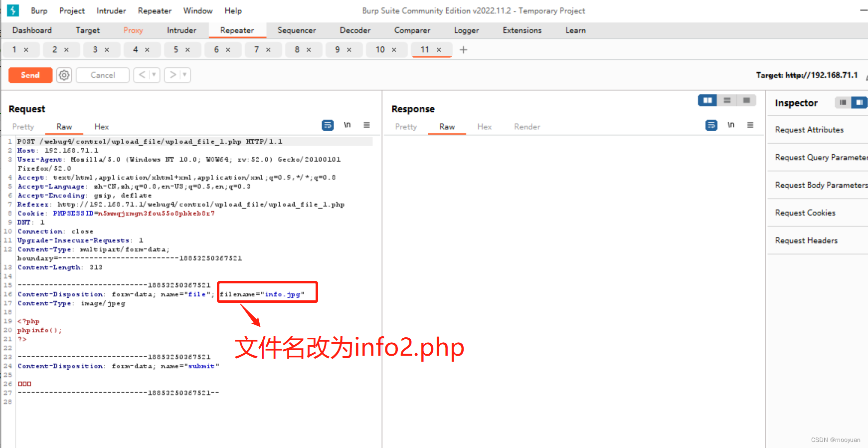The image size is (868, 448).
Task: Close Repeater tab 6
Action: tap(228, 50)
